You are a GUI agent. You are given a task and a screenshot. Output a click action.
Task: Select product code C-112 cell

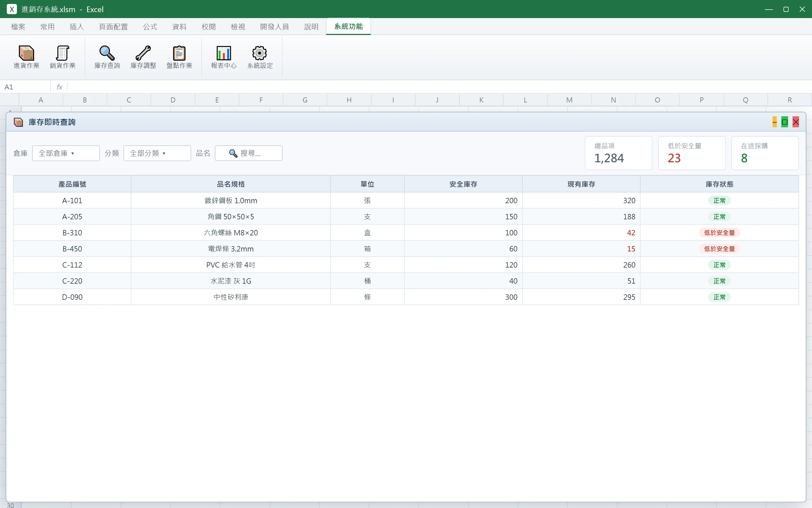click(x=72, y=265)
